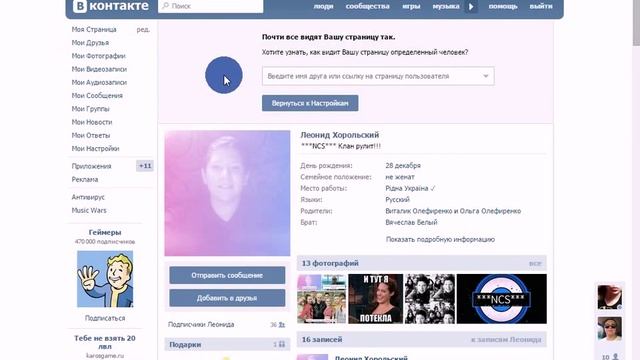
Task: Open Мои Группы
Action: coord(90,109)
